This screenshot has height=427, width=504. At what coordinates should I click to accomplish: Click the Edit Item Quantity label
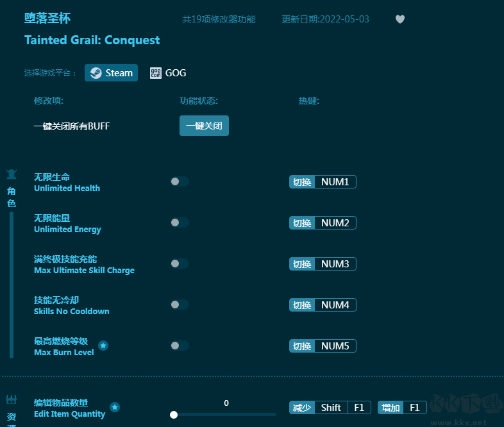(x=69, y=414)
